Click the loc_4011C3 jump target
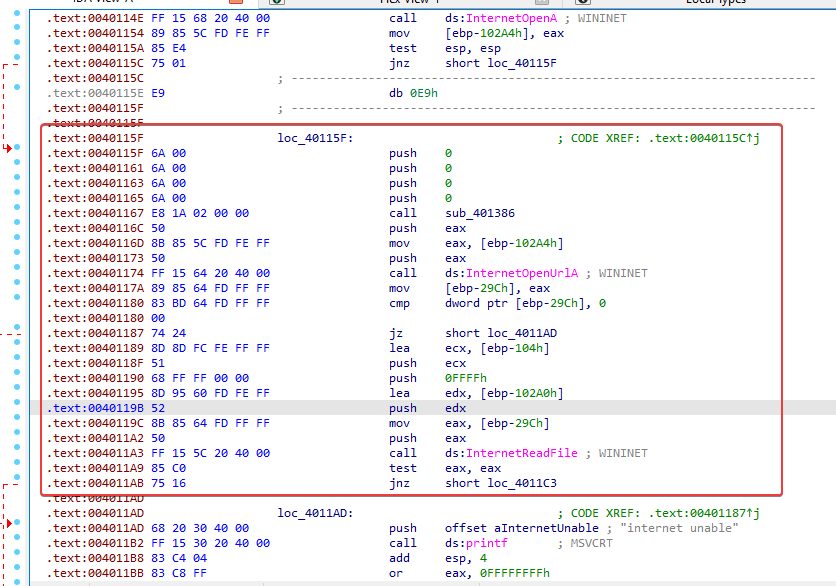This screenshot has height=586, width=836. (x=522, y=483)
